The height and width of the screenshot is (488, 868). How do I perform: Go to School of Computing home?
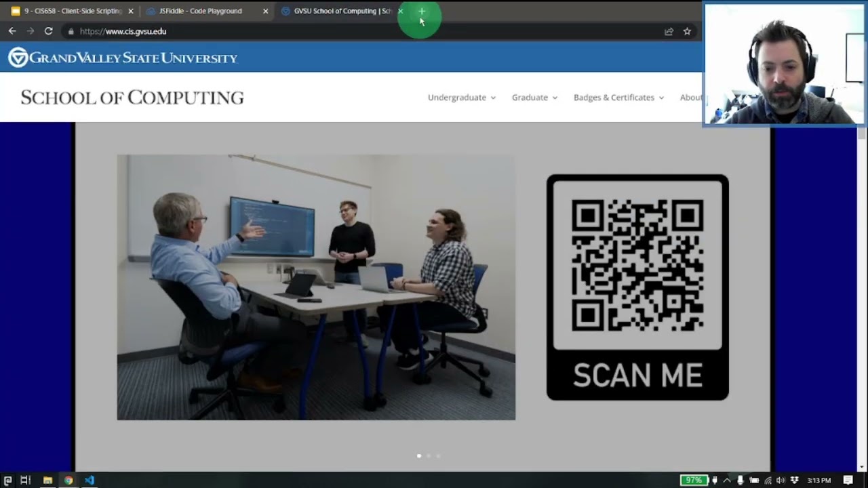(x=132, y=98)
